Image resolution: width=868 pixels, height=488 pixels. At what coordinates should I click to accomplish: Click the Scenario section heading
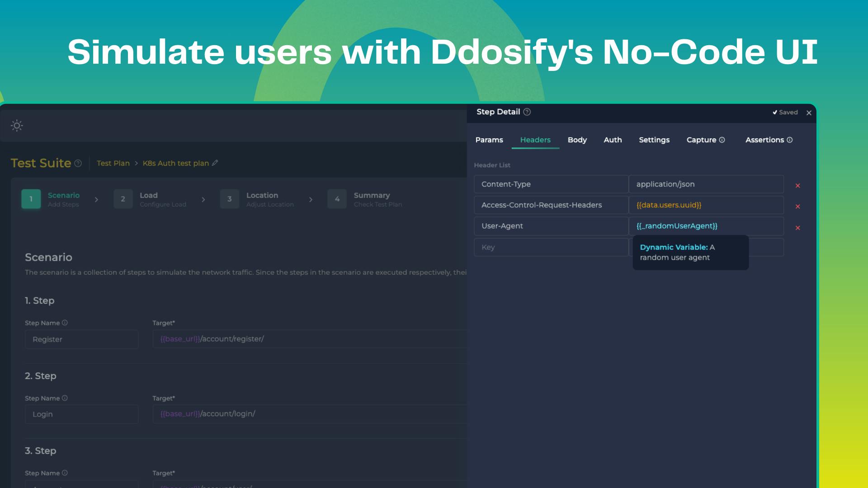[48, 257]
